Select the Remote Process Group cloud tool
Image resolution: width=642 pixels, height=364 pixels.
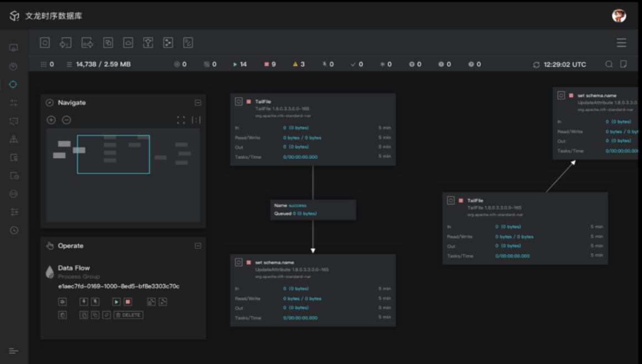[x=128, y=42]
